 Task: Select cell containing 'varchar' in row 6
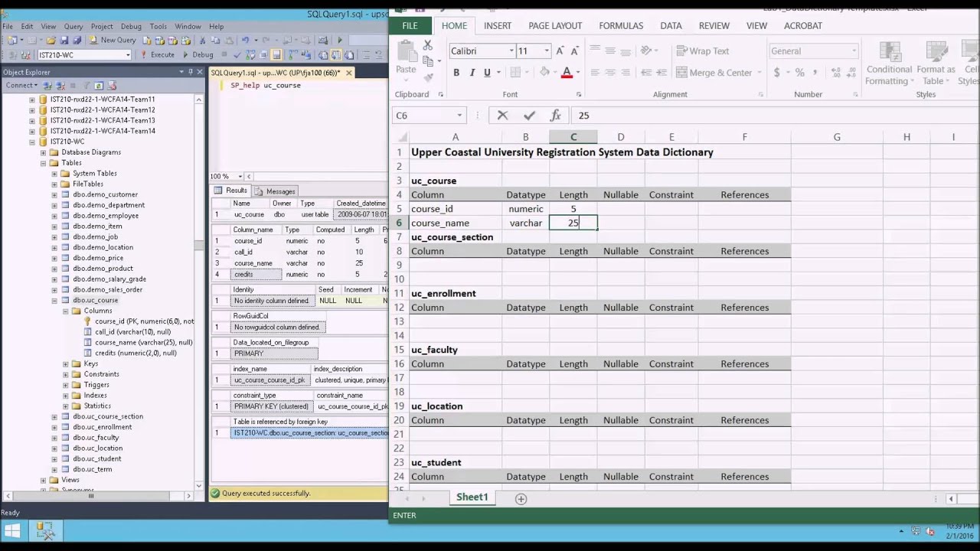pyautogui.click(x=525, y=223)
